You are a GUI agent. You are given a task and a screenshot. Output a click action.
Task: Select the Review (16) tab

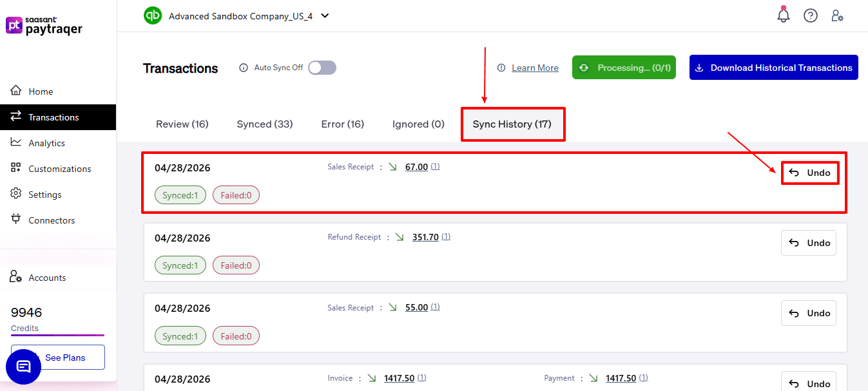(x=182, y=124)
